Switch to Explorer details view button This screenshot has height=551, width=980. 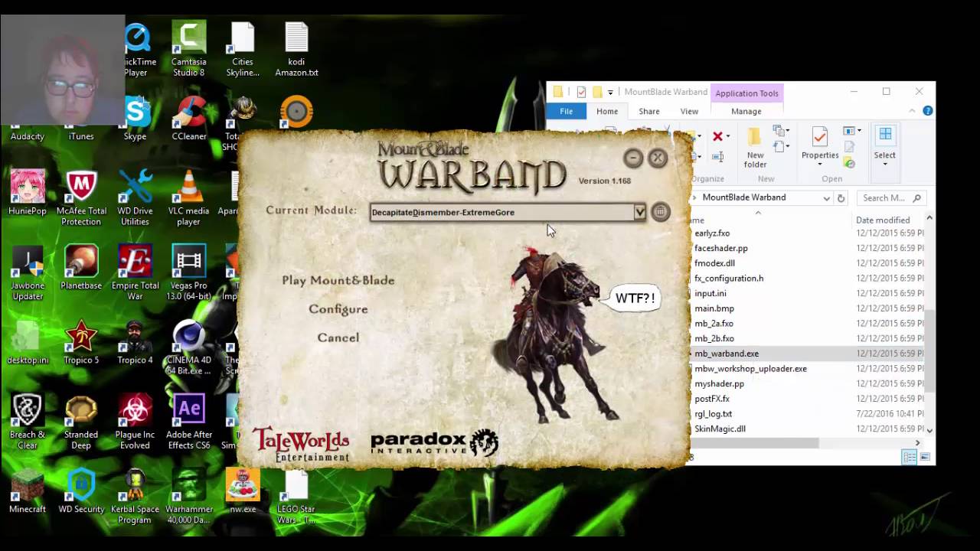click(x=909, y=457)
